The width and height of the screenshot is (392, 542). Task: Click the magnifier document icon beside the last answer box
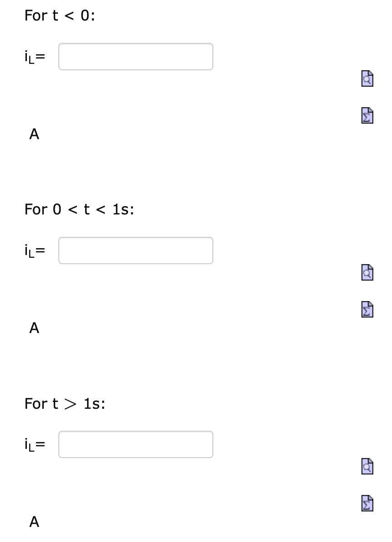pos(366,467)
